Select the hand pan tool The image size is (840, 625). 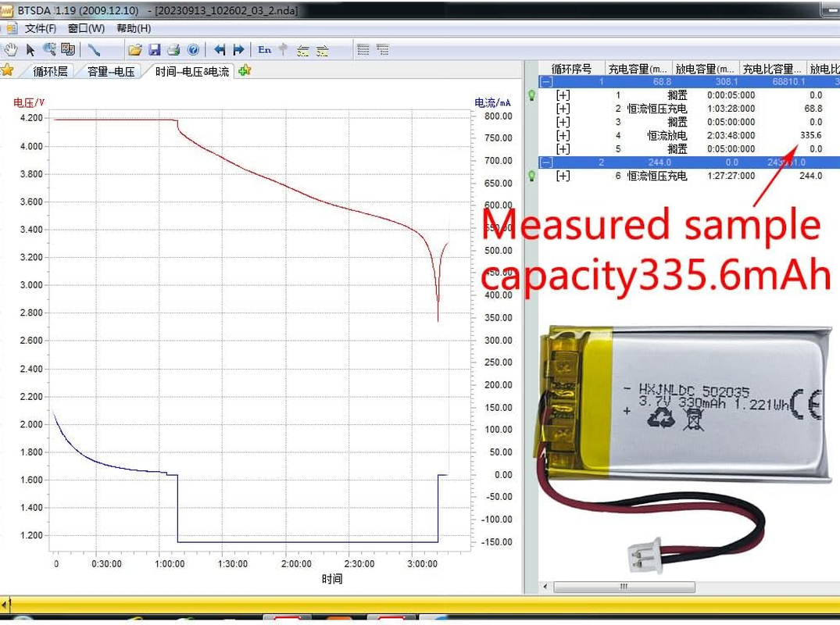[10, 49]
